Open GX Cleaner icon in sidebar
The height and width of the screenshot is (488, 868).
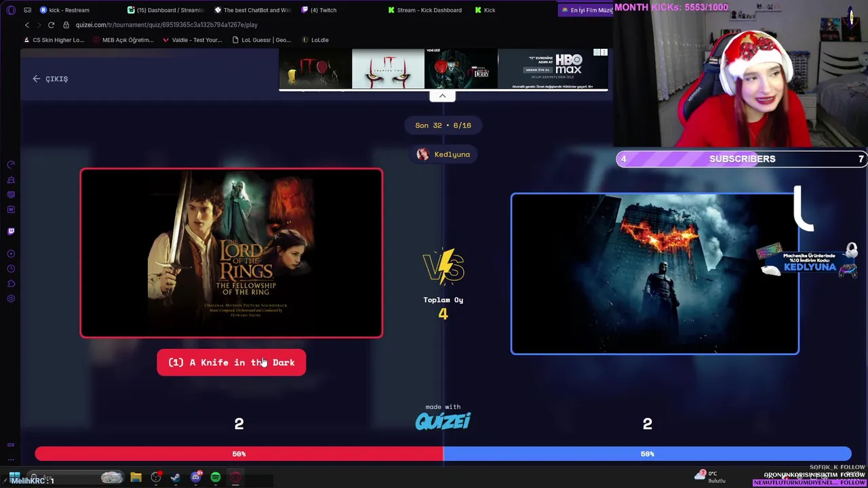click(11, 180)
